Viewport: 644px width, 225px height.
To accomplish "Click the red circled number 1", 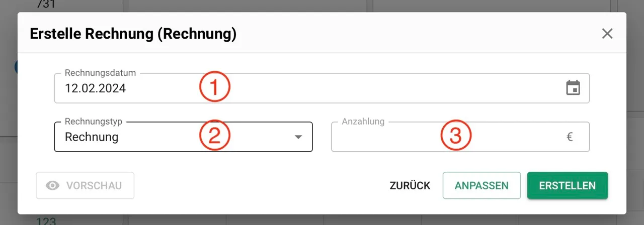I will click(215, 87).
